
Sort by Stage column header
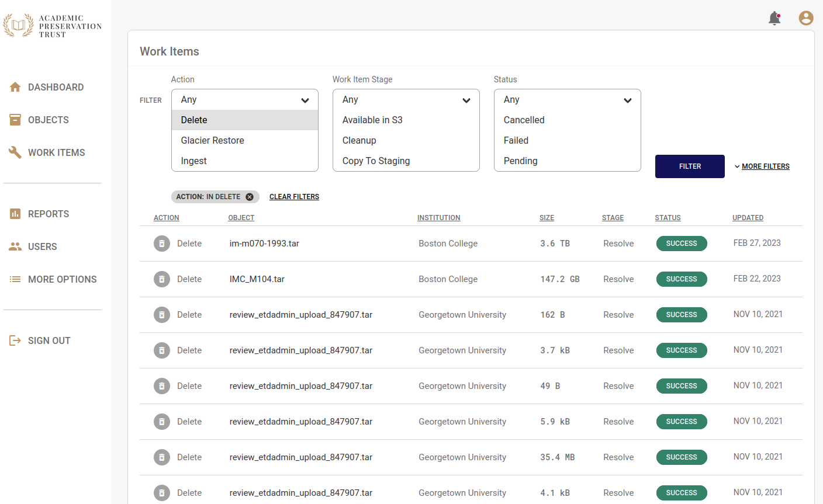613,218
